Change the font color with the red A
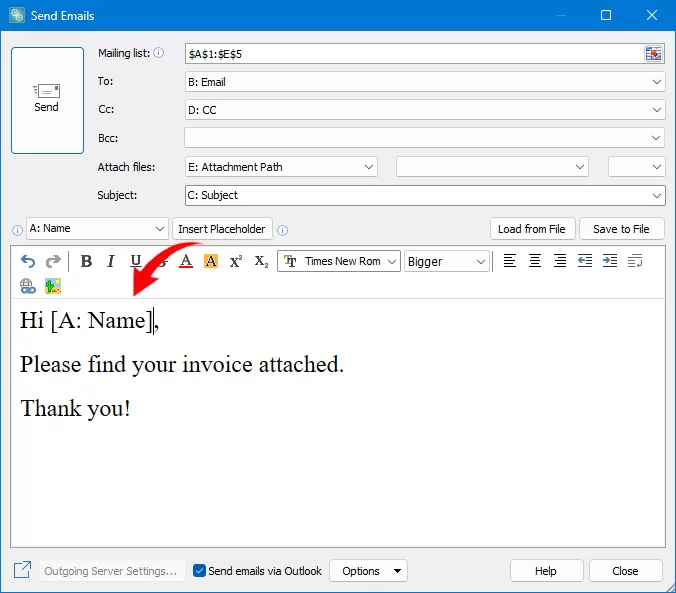676x593 pixels. pos(186,261)
